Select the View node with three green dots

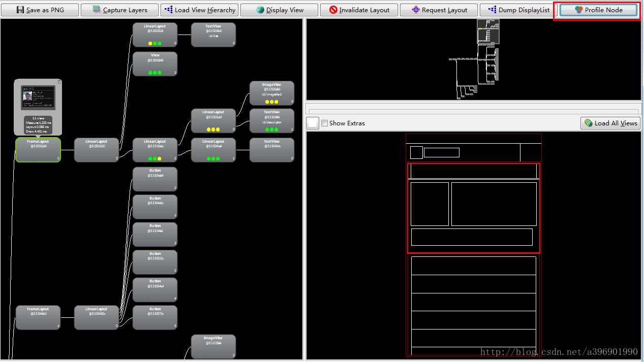coord(155,64)
